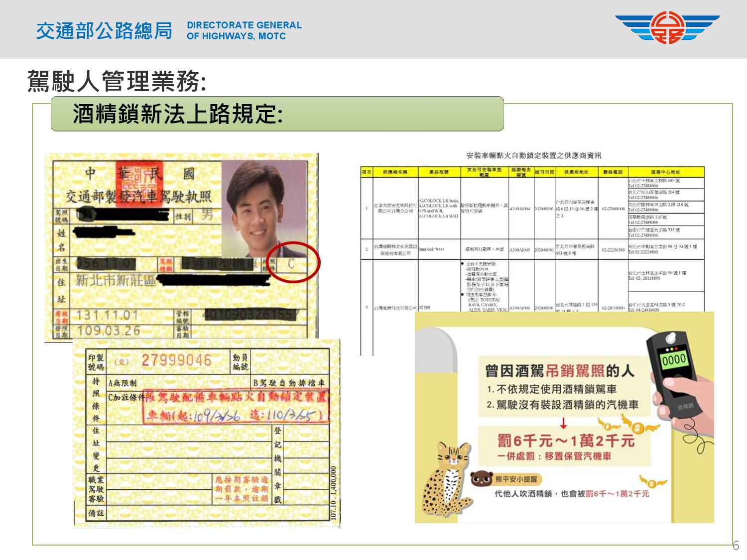Click the line 1. 不依規定使用酒精鎖駕車
747x560 pixels.
(x=552, y=389)
